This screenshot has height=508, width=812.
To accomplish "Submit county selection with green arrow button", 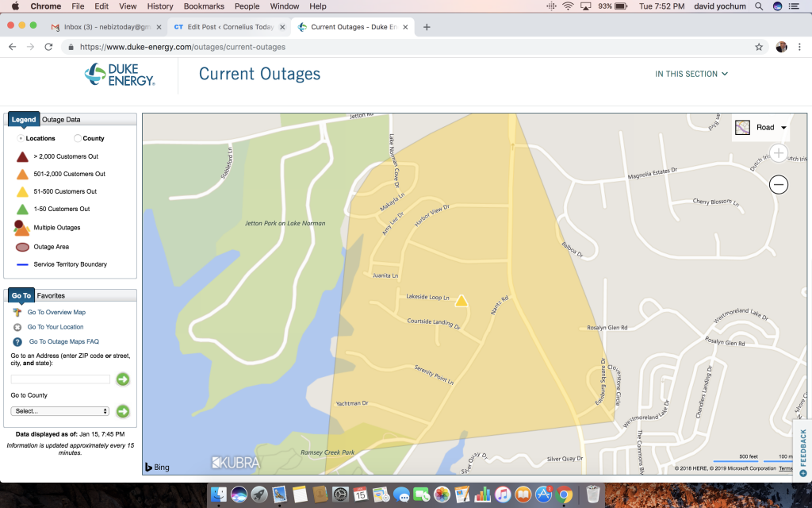I will [x=123, y=411].
